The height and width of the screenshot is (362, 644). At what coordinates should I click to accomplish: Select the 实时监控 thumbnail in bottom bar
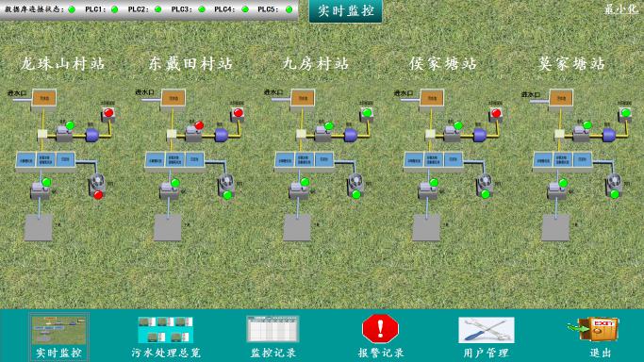click(x=58, y=330)
